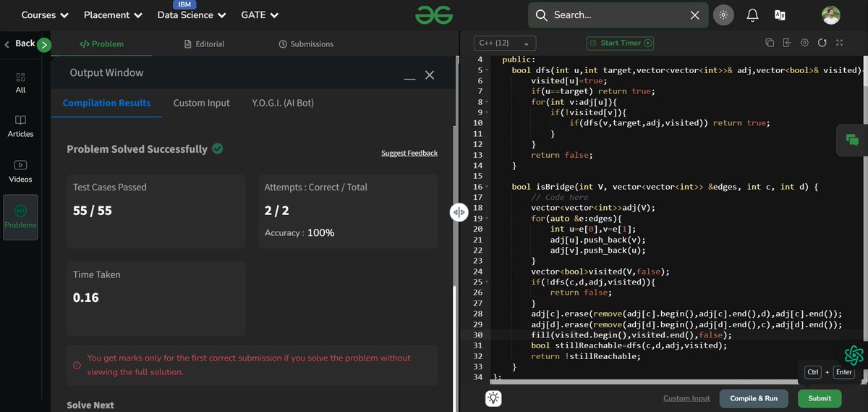Click Custom Input link under editor
868x412 pixels.
(x=686, y=398)
